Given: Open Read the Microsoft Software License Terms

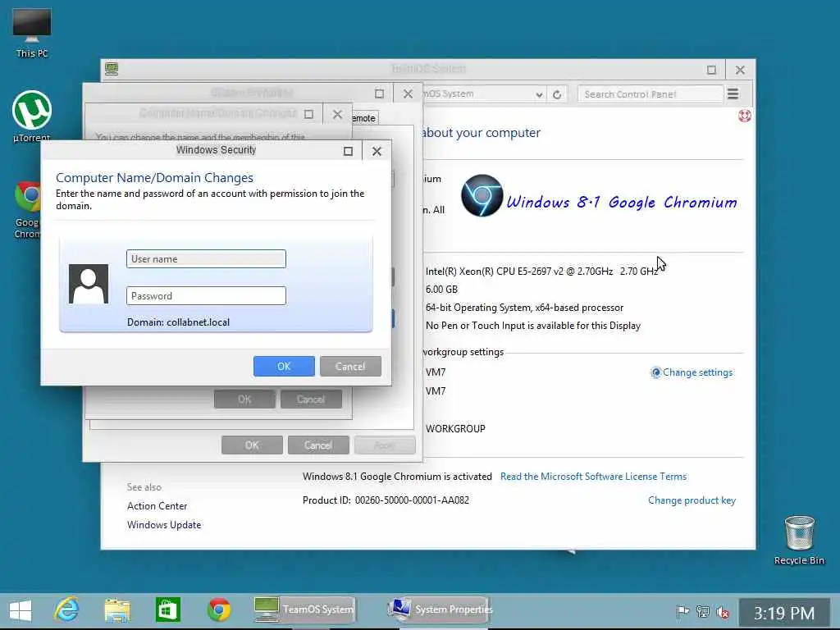Looking at the screenshot, I should pyautogui.click(x=594, y=477).
